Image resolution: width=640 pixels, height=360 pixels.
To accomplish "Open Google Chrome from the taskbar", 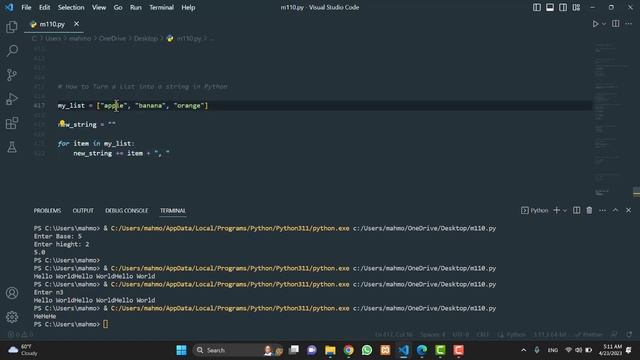I will point(349,350).
